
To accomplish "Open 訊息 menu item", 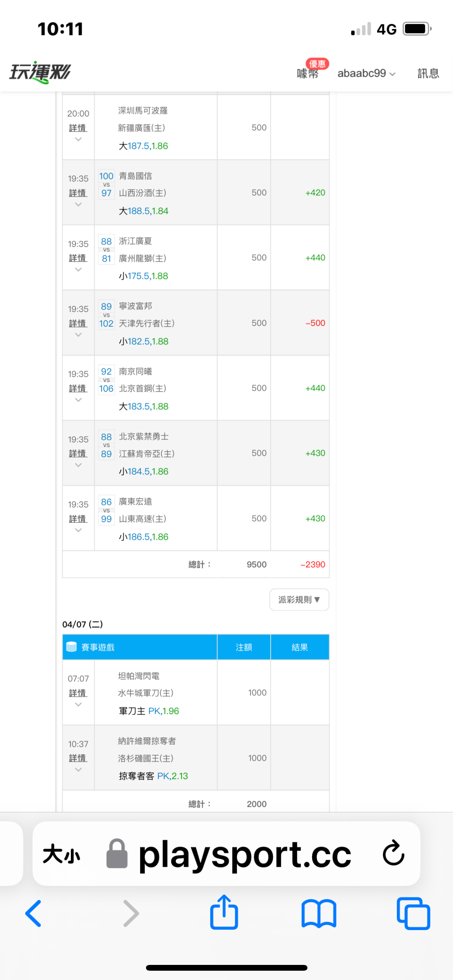I will (x=428, y=73).
